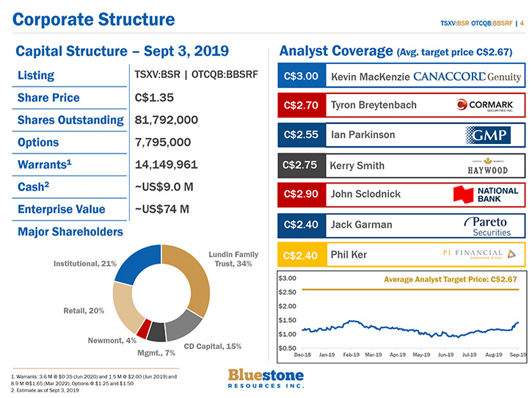This screenshot has width=532, height=398.
Task: Click the Corporate Structure slide title
Action: point(94,19)
